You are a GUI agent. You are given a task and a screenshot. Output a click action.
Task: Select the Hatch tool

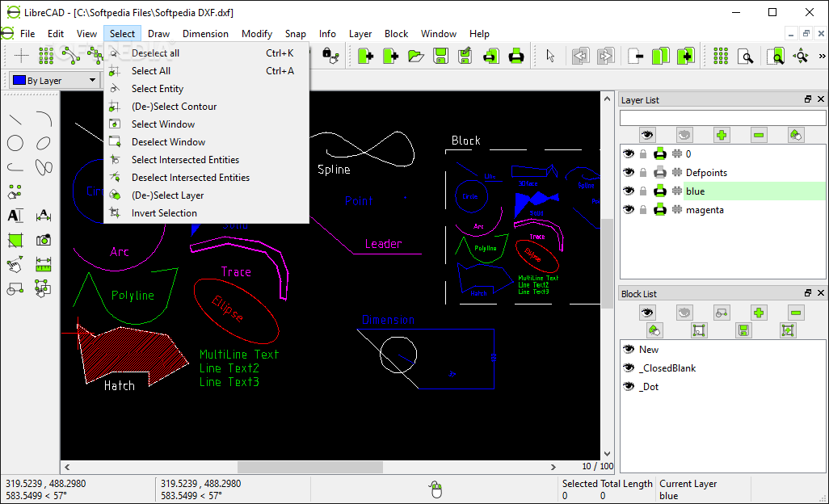[15, 240]
